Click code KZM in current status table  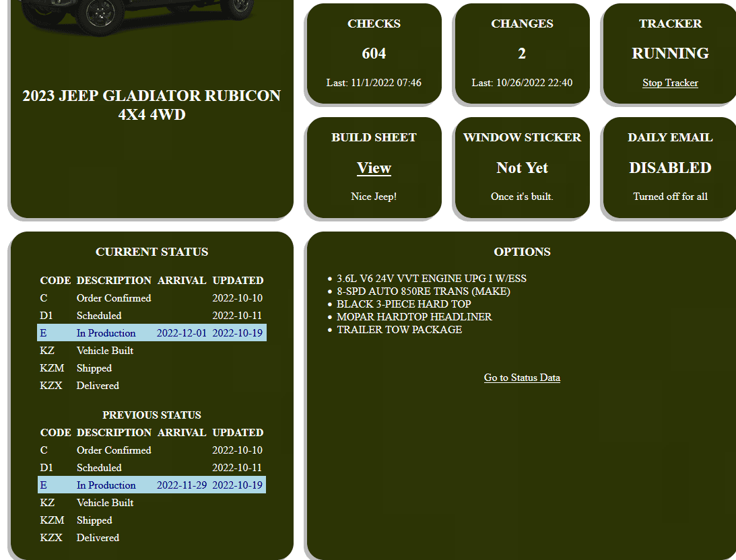52,368
